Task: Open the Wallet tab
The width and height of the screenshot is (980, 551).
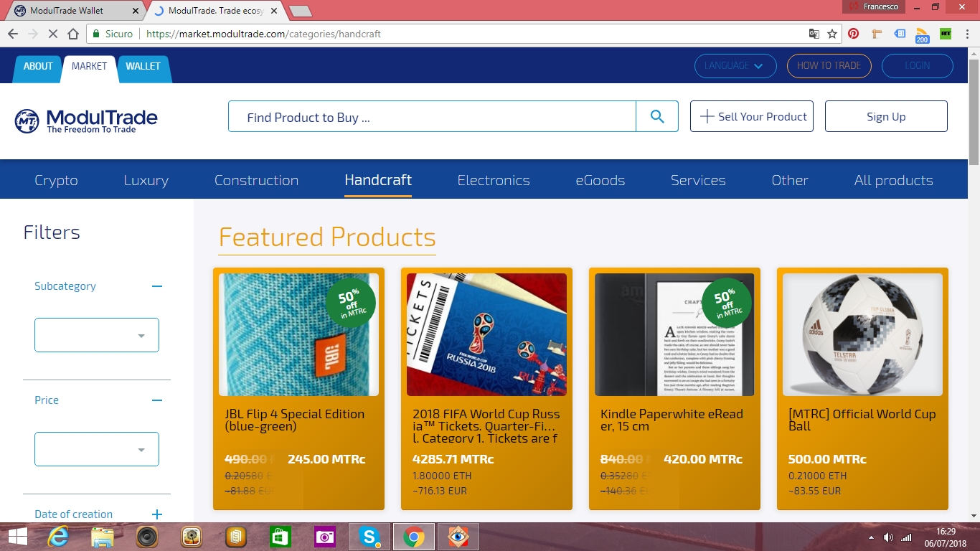Action: pos(143,66)
